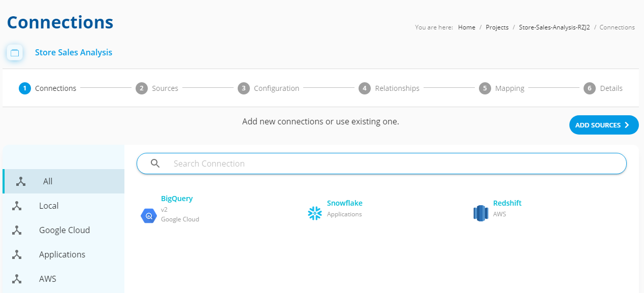Filter connections by Applications

pyautogui.click(x=63, y=254)
